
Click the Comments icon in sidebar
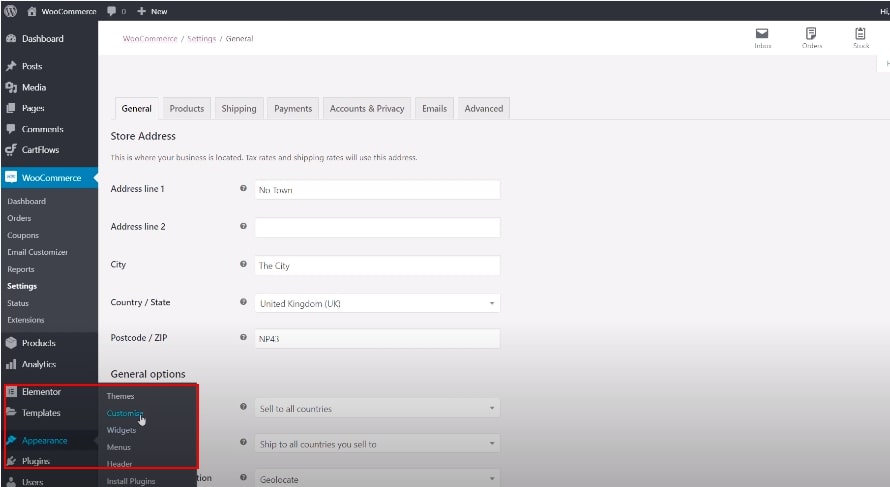pos(11,129)
